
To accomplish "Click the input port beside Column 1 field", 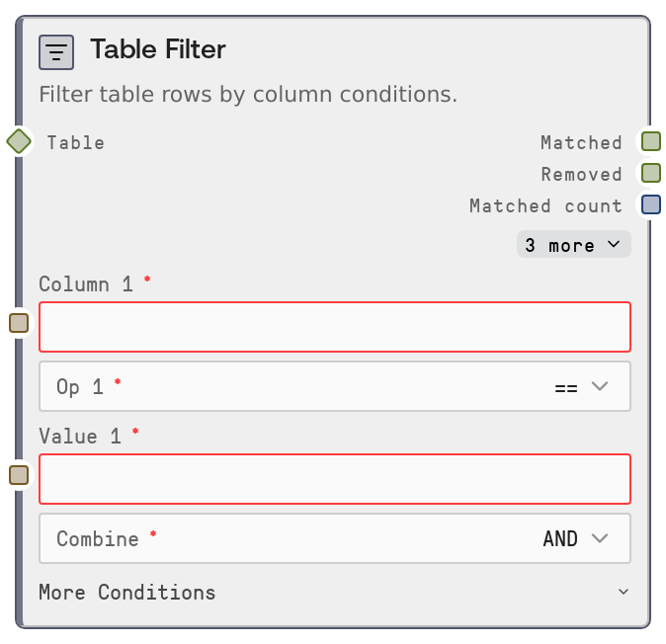I will tap(19, 323).
